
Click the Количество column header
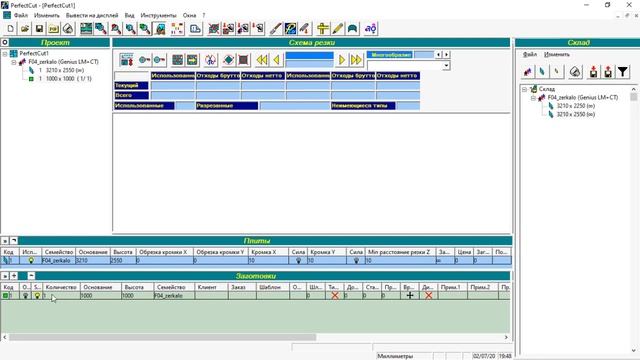61,287
